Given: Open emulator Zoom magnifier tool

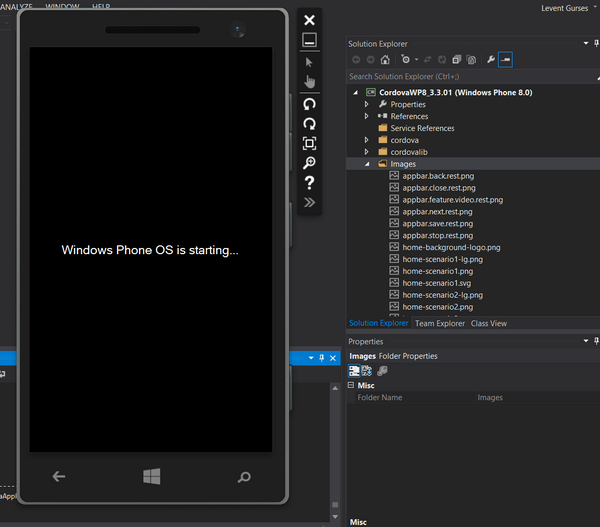Looking at the screenshot, I should click(x=309, y=163).
